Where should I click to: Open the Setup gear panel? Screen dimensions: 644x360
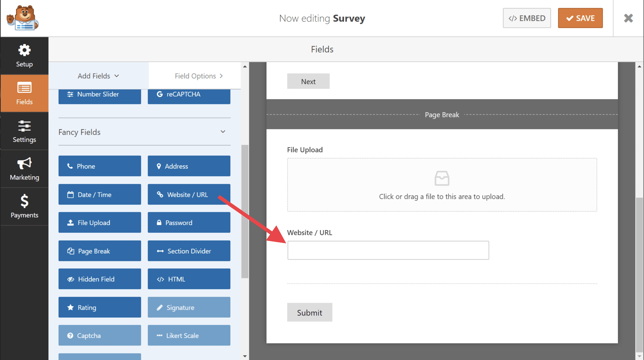tap(24, 56)
